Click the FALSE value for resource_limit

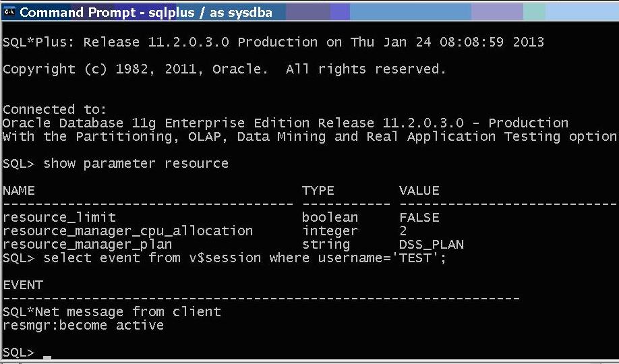point(419,218)
